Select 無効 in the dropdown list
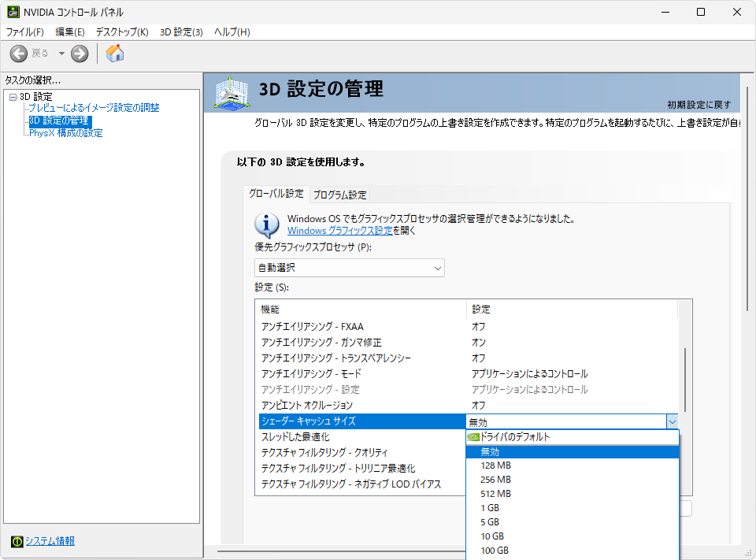The image size is (756, 560). point(573,452)
